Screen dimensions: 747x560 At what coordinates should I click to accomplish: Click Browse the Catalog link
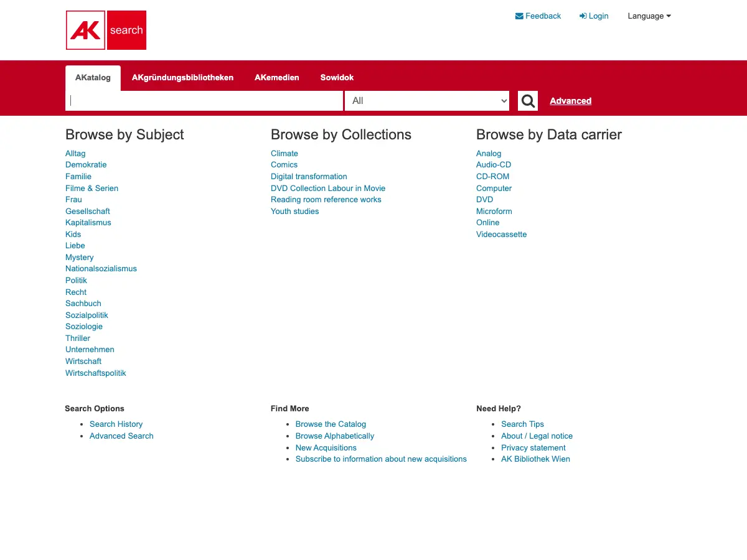331,424
